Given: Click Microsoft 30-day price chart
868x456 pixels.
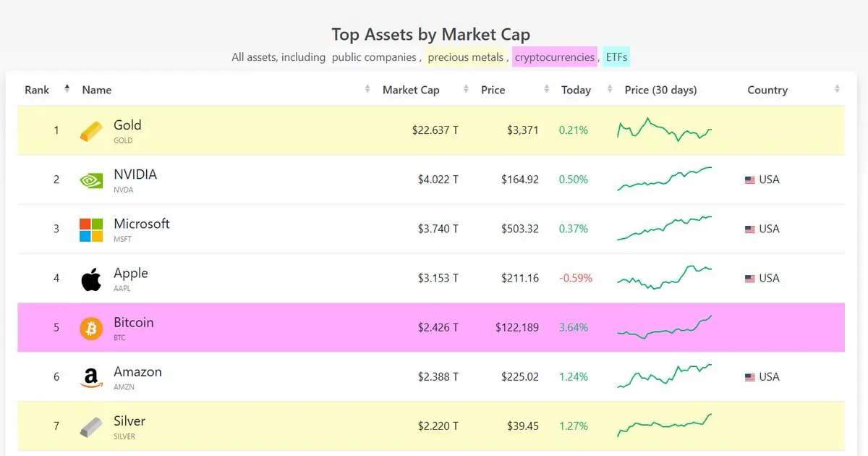Looking at the screenshot, I should click(x=665, y=228).
